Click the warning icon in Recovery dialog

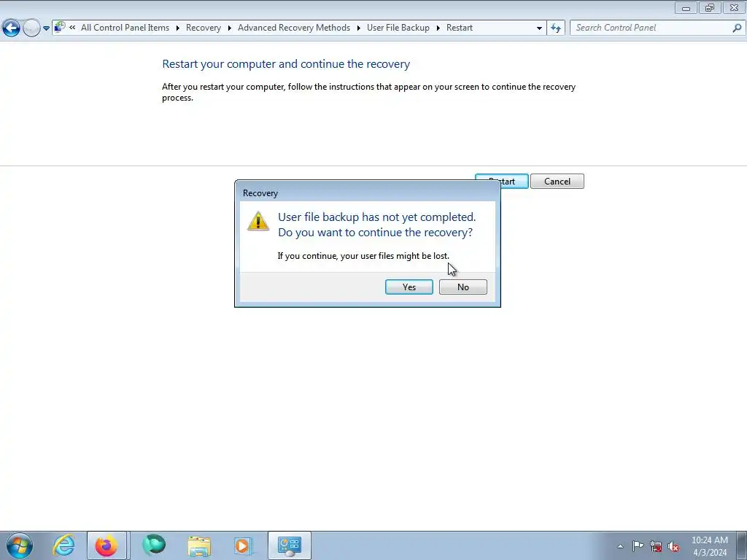258,222
